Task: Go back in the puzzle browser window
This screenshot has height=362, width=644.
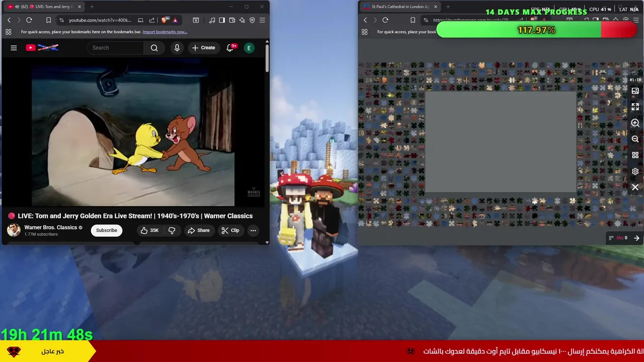Action: (365, 20)
